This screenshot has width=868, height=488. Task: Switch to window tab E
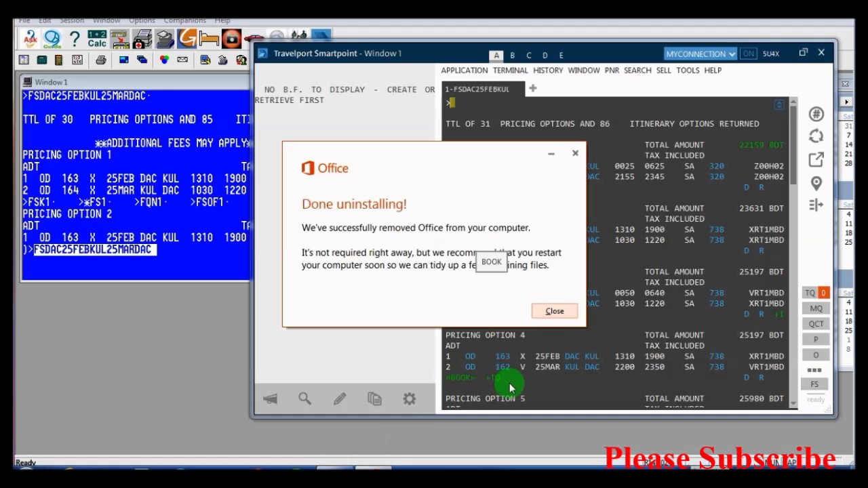(561, 56)
